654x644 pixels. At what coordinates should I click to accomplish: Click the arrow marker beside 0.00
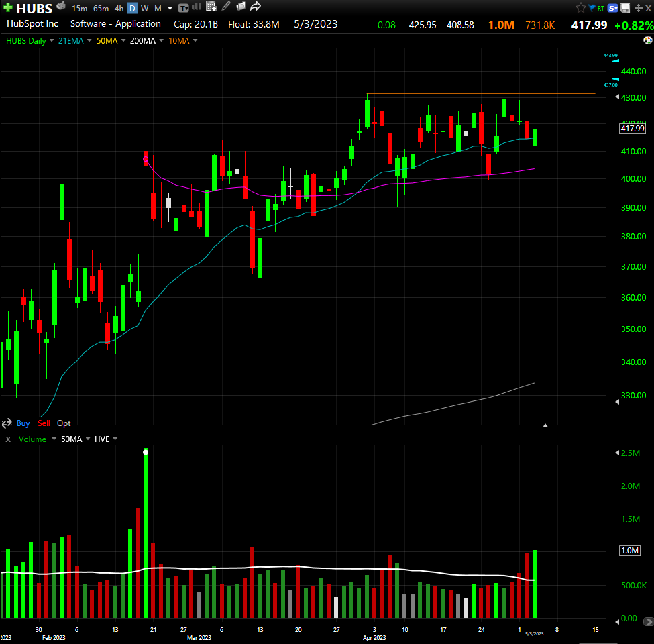(x=617, y=621)
